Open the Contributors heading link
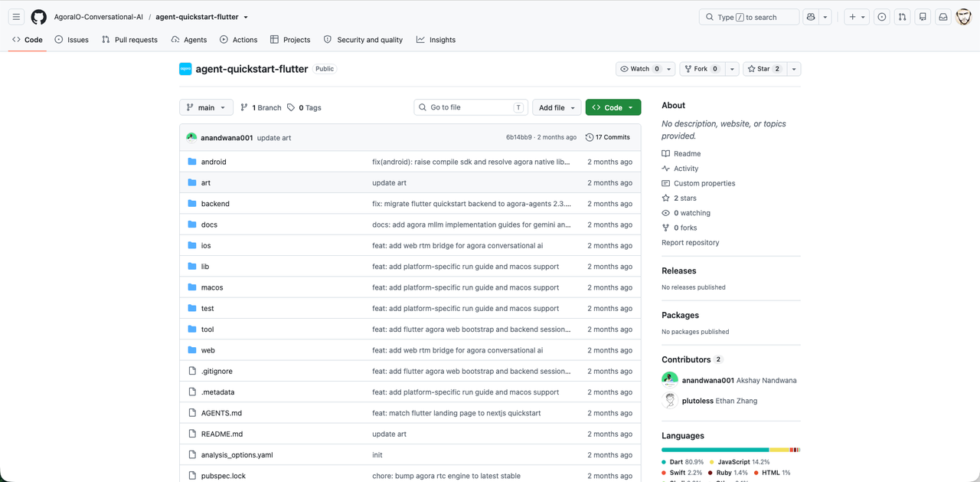This screenshot has height=482, width=980. pyautogui.click(x=687, y=359)
